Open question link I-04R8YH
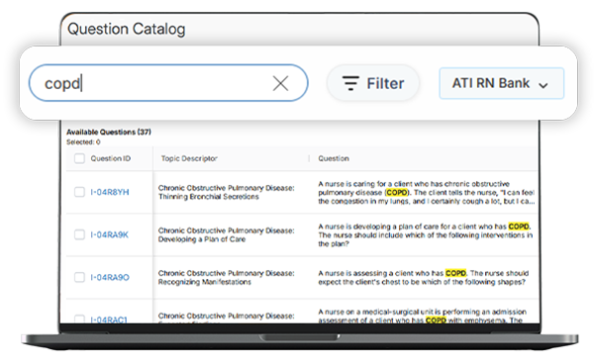 [x=110, y=192]
